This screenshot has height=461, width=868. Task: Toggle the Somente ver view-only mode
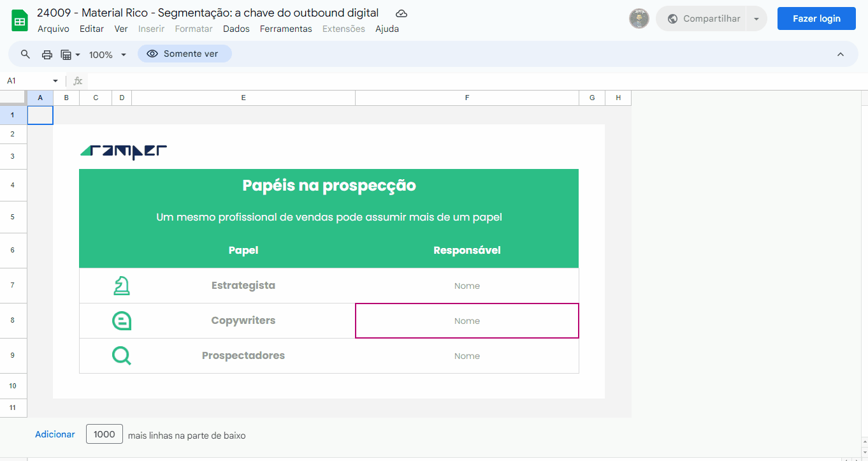[184, 54]
